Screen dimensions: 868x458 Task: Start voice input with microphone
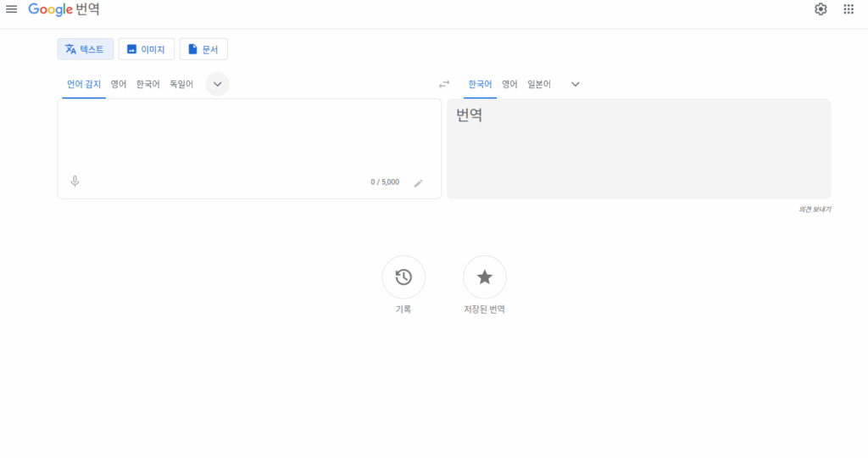[75, 182]
